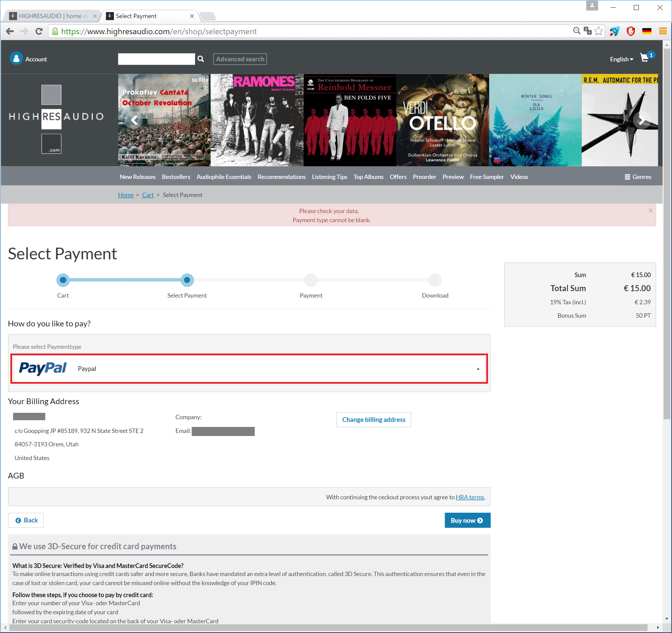Click the Payment step circle
The height and width of the screenshot is (633, 672).
[x=311, y=280]
